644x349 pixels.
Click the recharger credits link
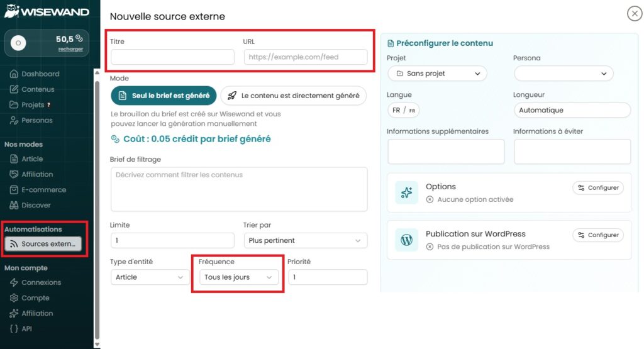pyautogui.click(x=70, y=49)
